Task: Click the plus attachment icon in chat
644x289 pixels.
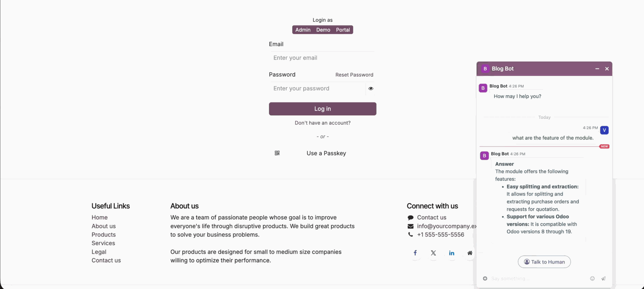Action: point(485,278)
